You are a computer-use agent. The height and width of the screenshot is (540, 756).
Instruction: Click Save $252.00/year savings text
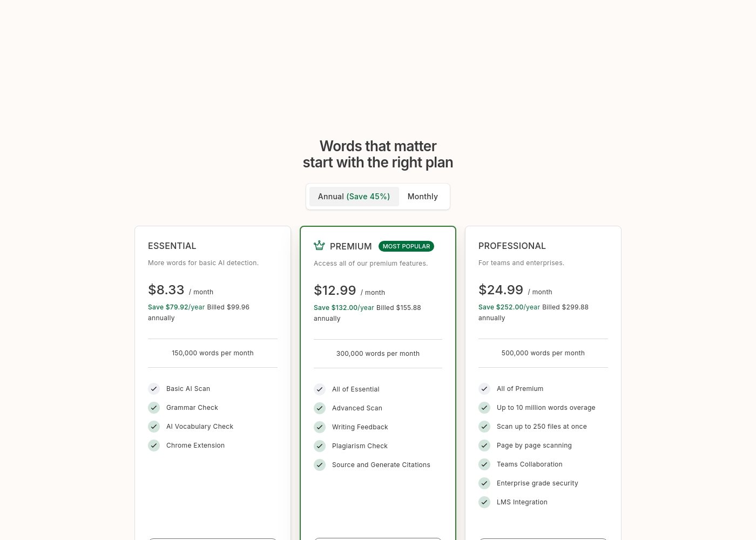(509, 307)
